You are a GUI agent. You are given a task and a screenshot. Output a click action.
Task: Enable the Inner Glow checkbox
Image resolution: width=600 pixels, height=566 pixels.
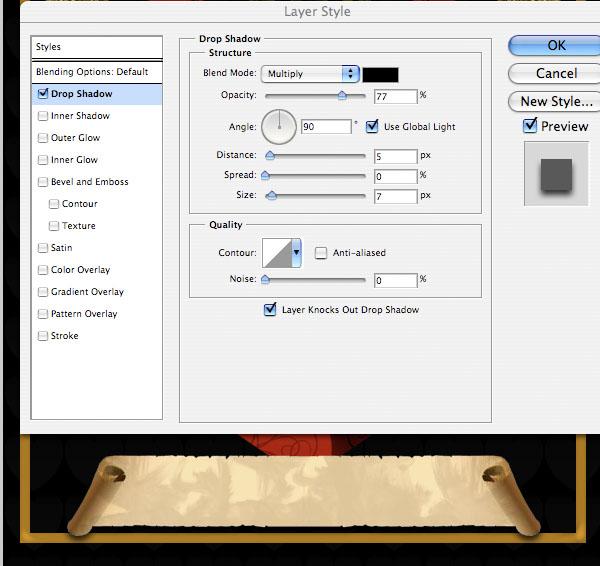click(43, 160)
